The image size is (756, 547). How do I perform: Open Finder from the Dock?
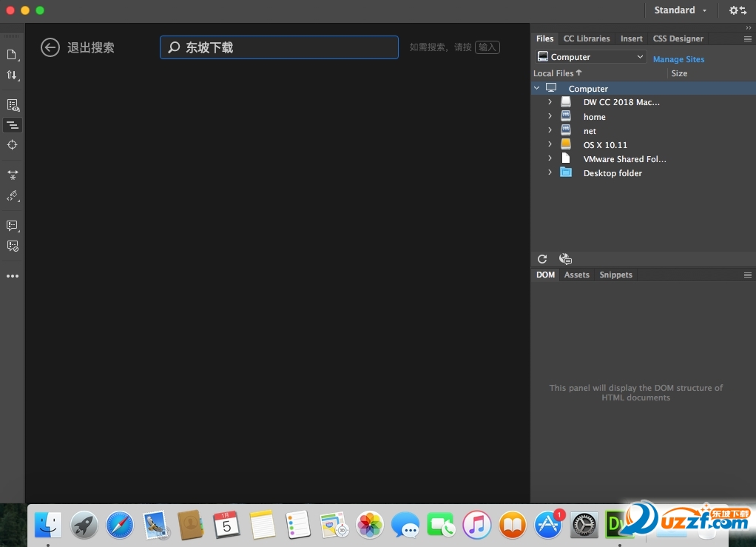(48, 525)
